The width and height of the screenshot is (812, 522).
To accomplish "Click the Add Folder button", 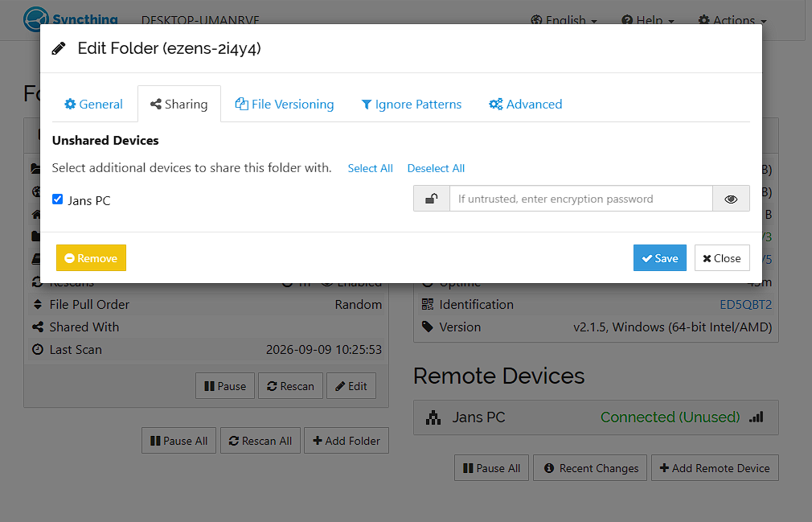I will tap(347, 441).
